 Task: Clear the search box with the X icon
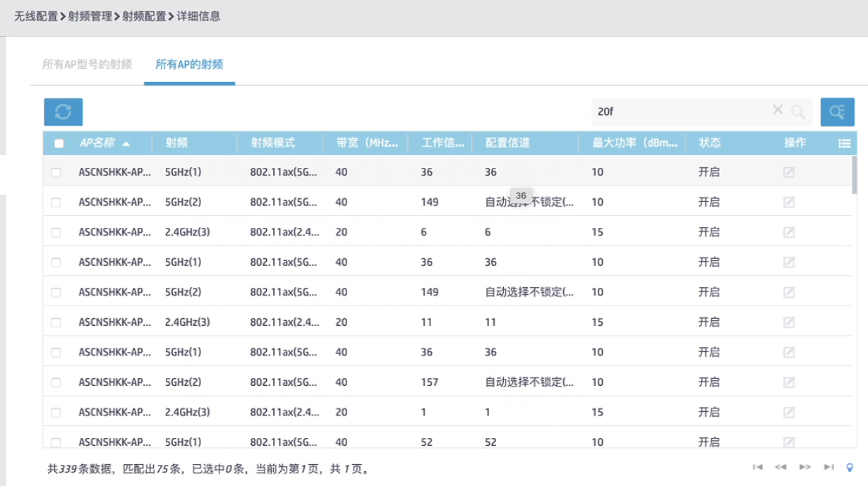tap(778, 109)
